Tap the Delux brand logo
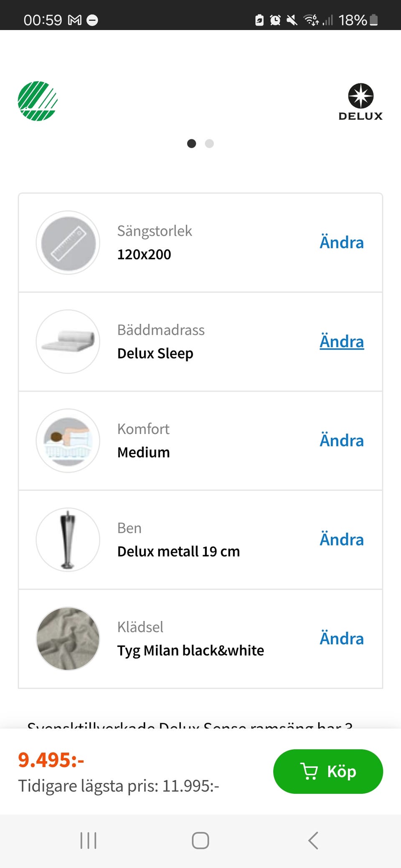The height and width of the screenshot is (868, 401). [360, 102]
